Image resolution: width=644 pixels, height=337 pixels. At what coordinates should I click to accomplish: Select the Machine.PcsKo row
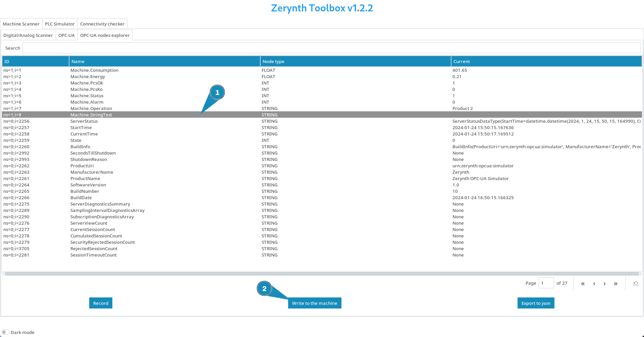322,89
